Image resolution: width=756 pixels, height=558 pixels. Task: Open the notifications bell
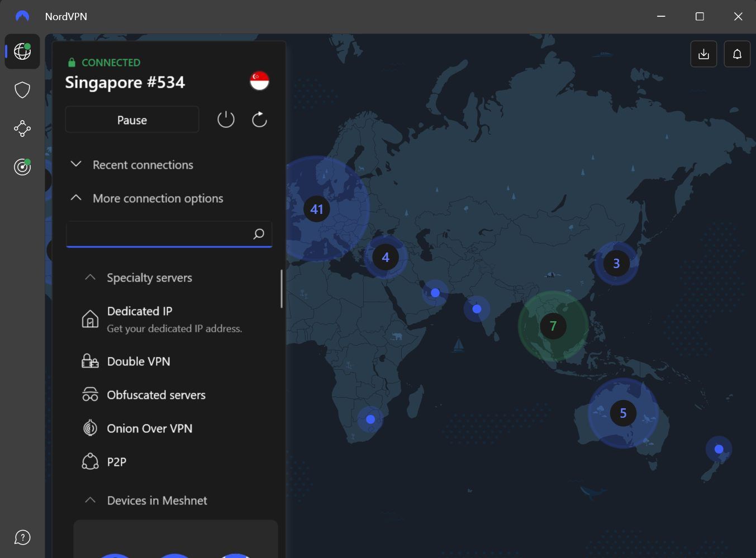(x=737, y=54)
